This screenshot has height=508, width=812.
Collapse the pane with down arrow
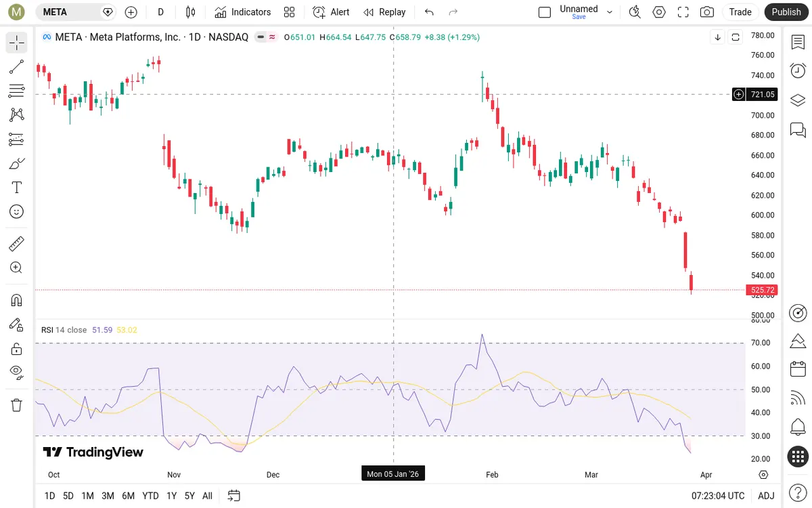point(717,37)
